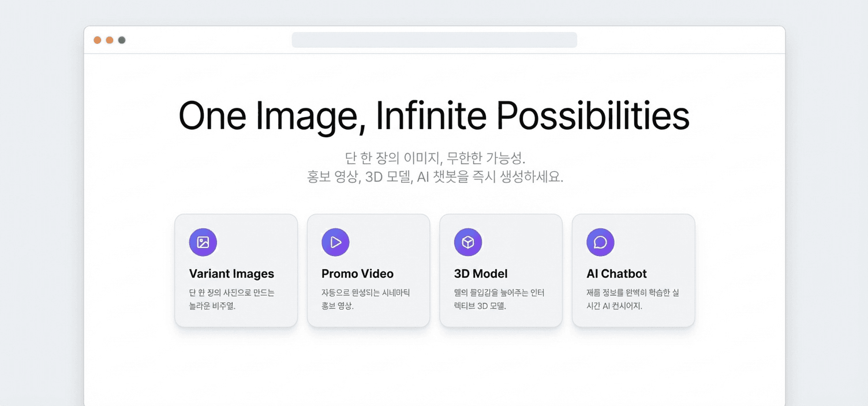Click the subtitle line mentioning 3D and AI

tap(435, 177)
